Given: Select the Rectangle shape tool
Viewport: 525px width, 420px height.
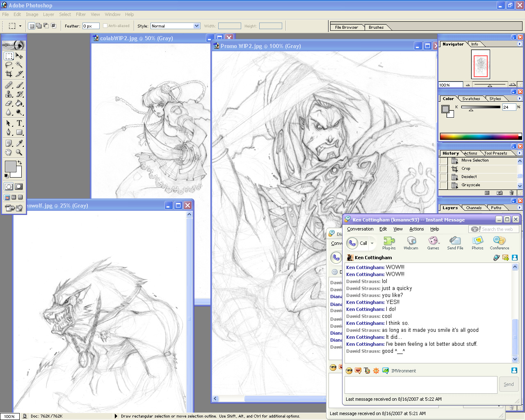Looking at the screenshot, I should (19, 132).
